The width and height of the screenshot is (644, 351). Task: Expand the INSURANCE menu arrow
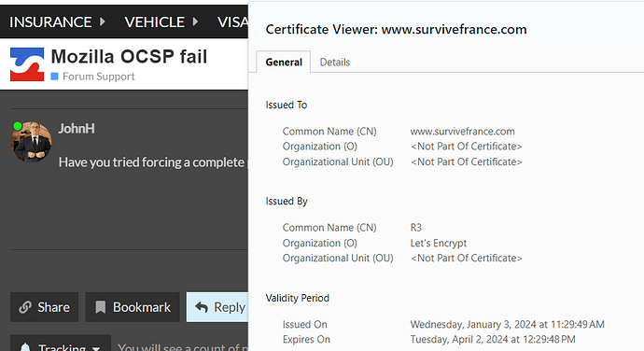tap(103, 21)
